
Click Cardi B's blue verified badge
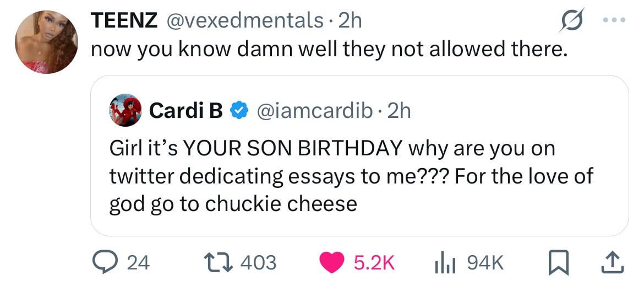tap(238, 111)
